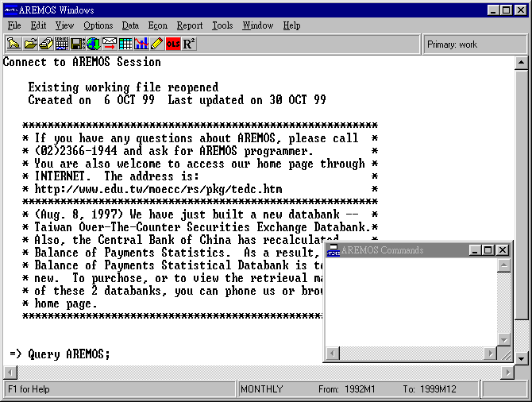
Task: Click the Primary: work databank field
Action: pos(475,44)
